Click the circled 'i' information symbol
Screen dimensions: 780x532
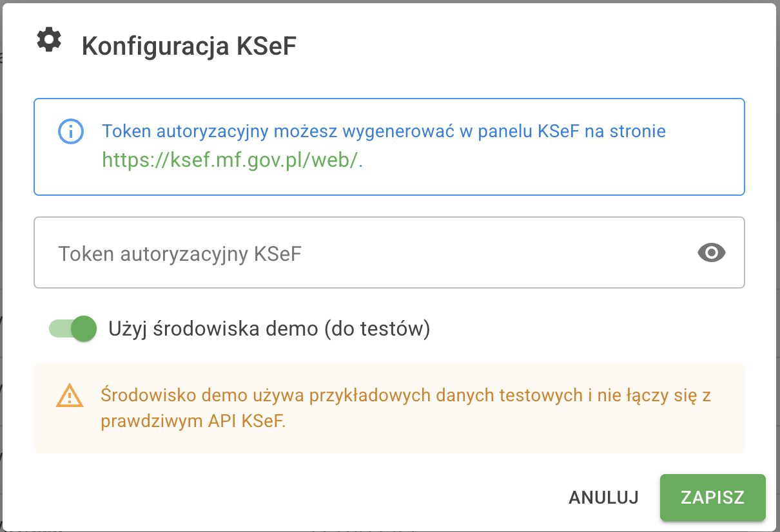72,131
